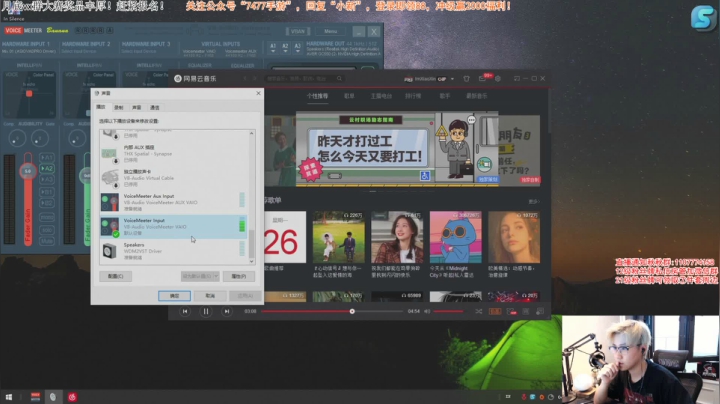The height and width of the screenshot is (404, 720).
Task: Expand the user account dropdown arrow in the music player
Action: tap(452, 79)
